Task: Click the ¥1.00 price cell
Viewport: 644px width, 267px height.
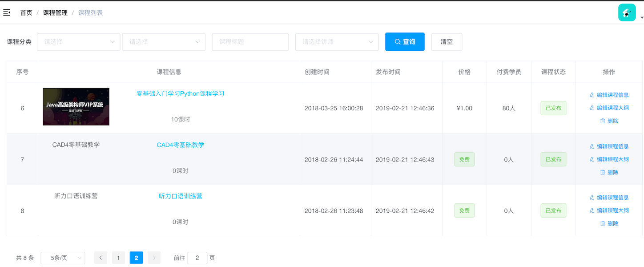Action: pos(464,108)
